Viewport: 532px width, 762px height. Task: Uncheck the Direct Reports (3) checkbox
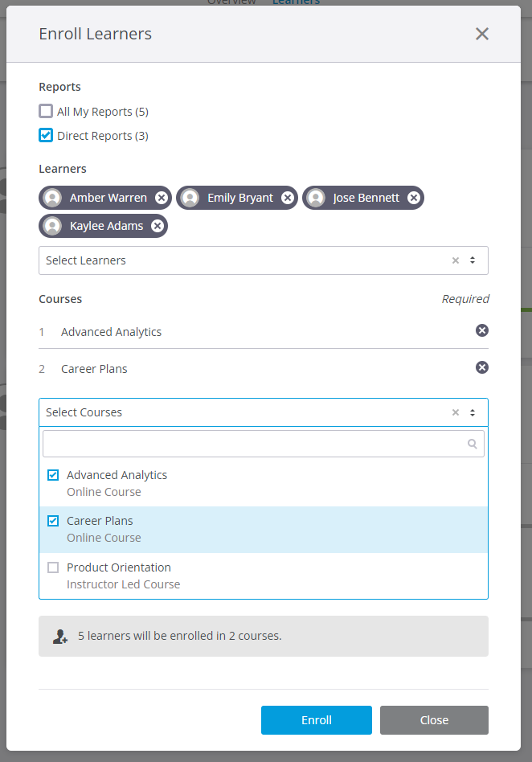(46, 135)
